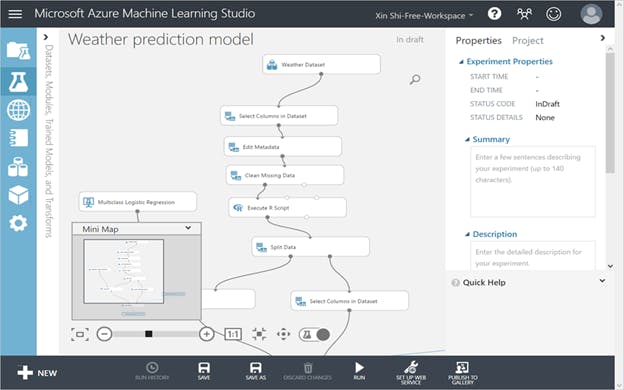Toggle the experiment flask switch in zoom toolbar
This screenshot has height=390, width=624.
[314, 335]
